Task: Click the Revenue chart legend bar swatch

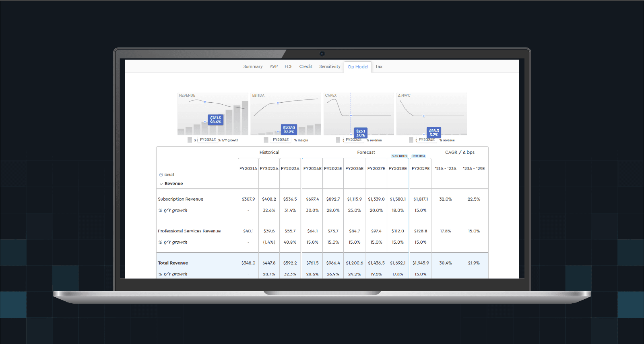Action: [190, 140]
